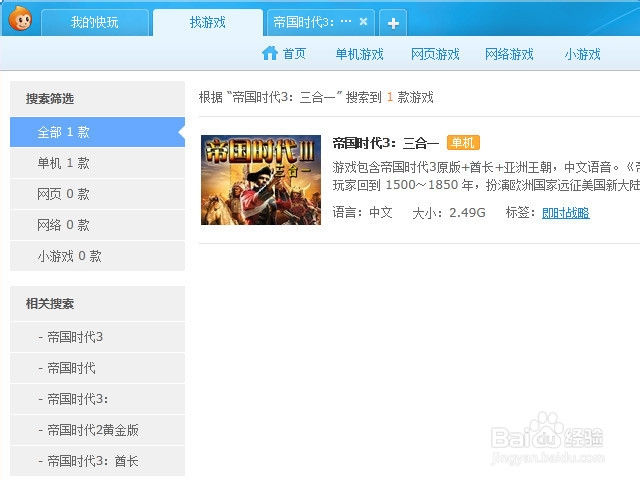Close the 帝国时代3 tab
Image resolution: width=640 pixels, height=480 pixels.
(x=363, y=22)
